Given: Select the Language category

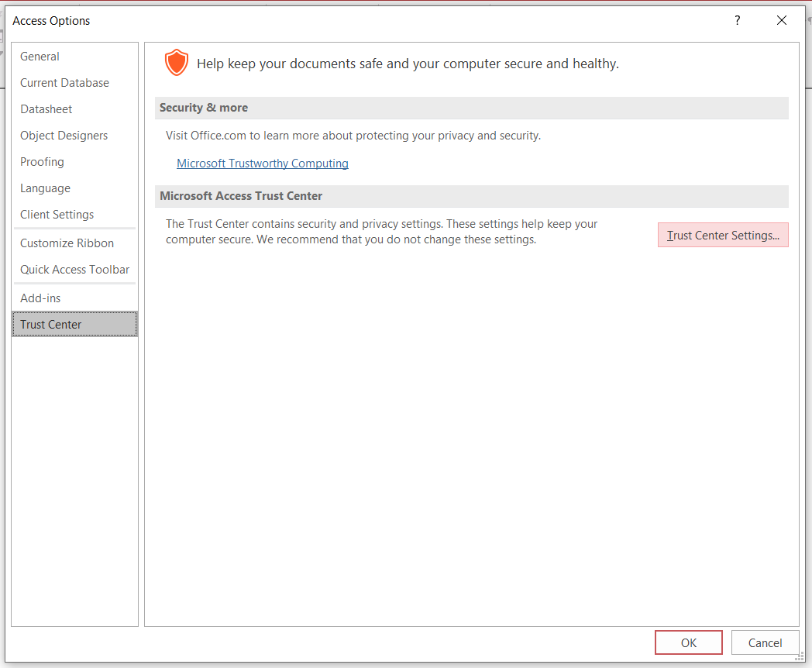Looking at the screenshot, I should click(x=45, y=188).
